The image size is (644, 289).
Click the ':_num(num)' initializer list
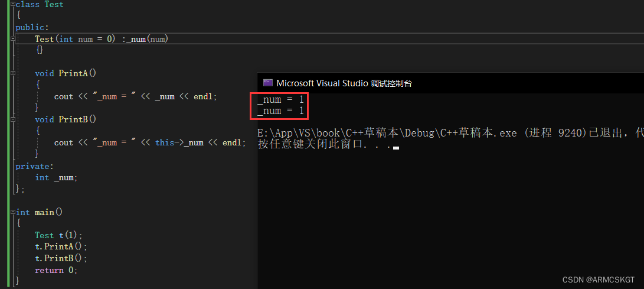tap(145, 39)
